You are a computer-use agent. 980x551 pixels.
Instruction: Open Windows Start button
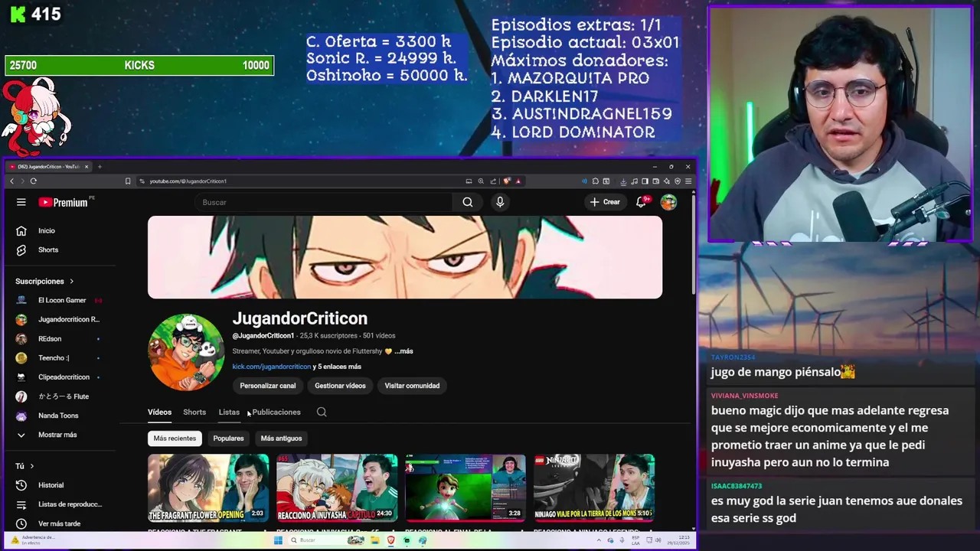[x=278, y=540]
